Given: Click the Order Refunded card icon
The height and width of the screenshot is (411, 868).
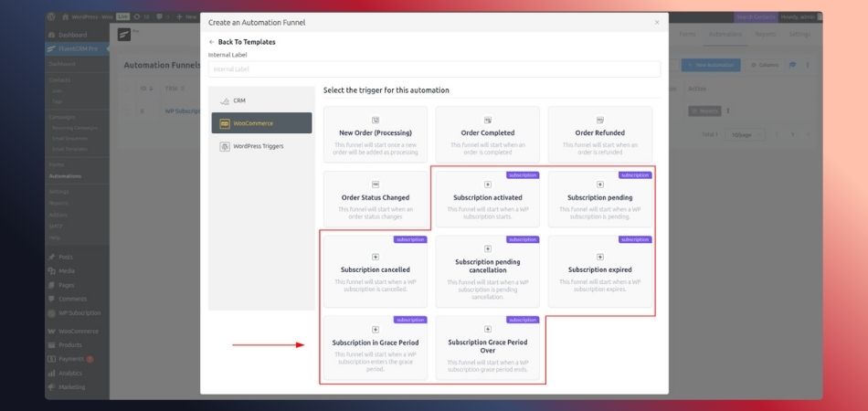Looking at the screenshot, I should 600,120.
